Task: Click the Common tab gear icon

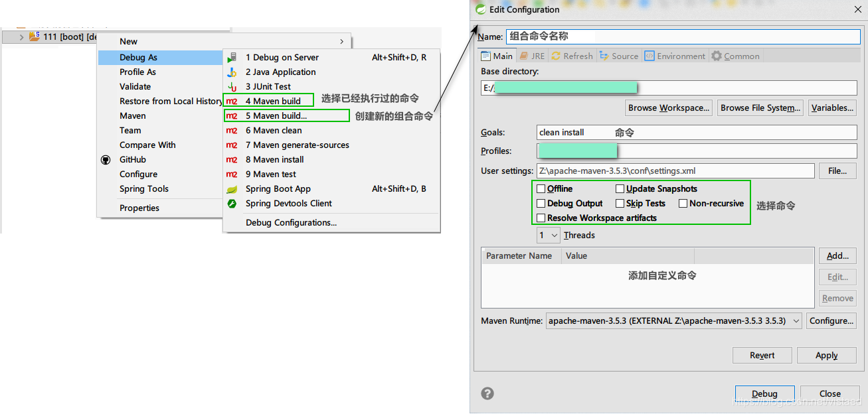Action: [x=717, y=56]
